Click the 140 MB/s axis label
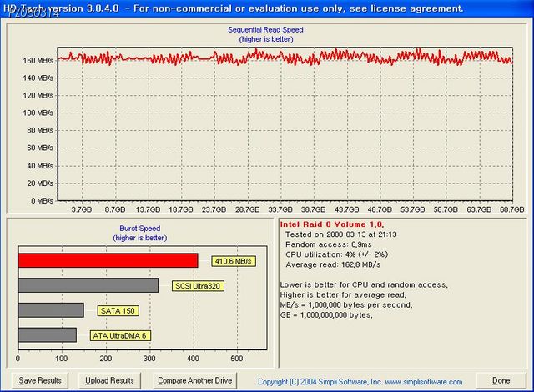534x392 pixels. 38,78
